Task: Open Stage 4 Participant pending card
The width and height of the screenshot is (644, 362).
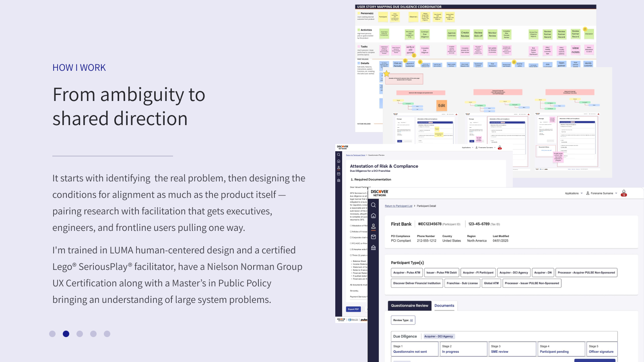Action: 561,349
